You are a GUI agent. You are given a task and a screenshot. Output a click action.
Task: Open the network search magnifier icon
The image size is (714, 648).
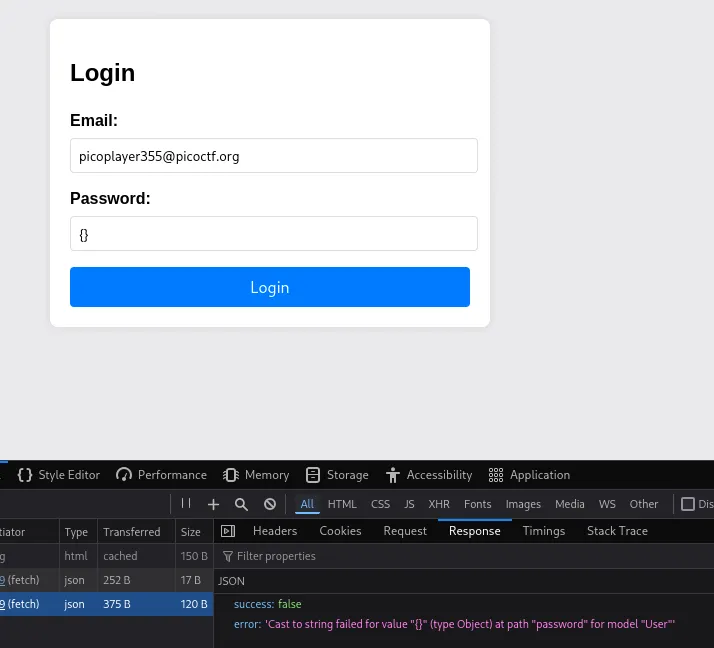point(241,504)
